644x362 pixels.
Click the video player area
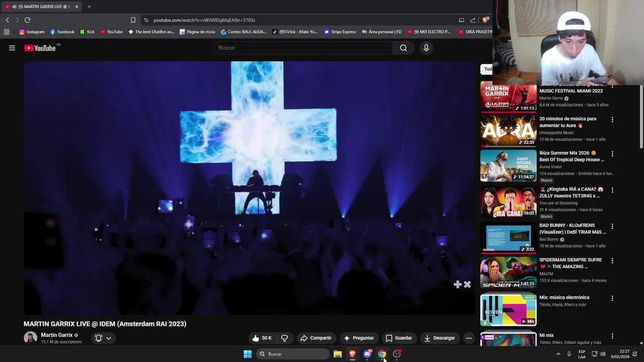click(x=250, y=188)
